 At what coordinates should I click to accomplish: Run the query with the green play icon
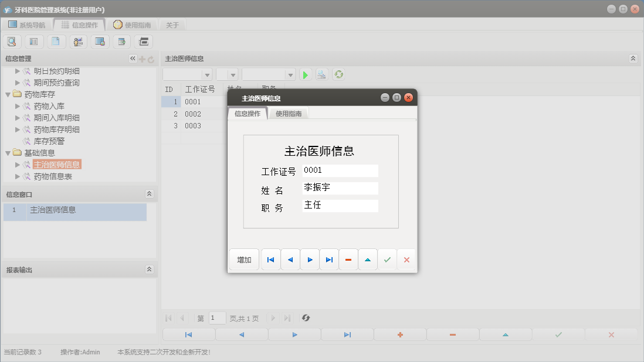click(305, 75)
